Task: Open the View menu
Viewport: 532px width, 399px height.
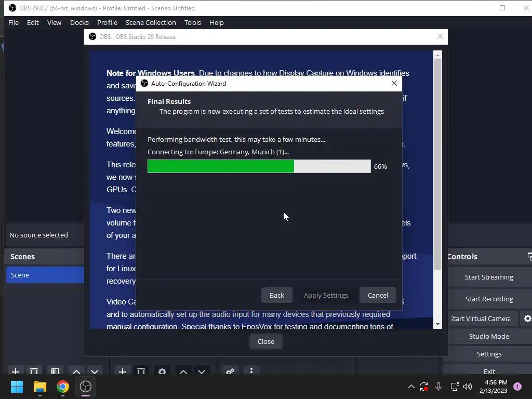Action: [54, 22]
